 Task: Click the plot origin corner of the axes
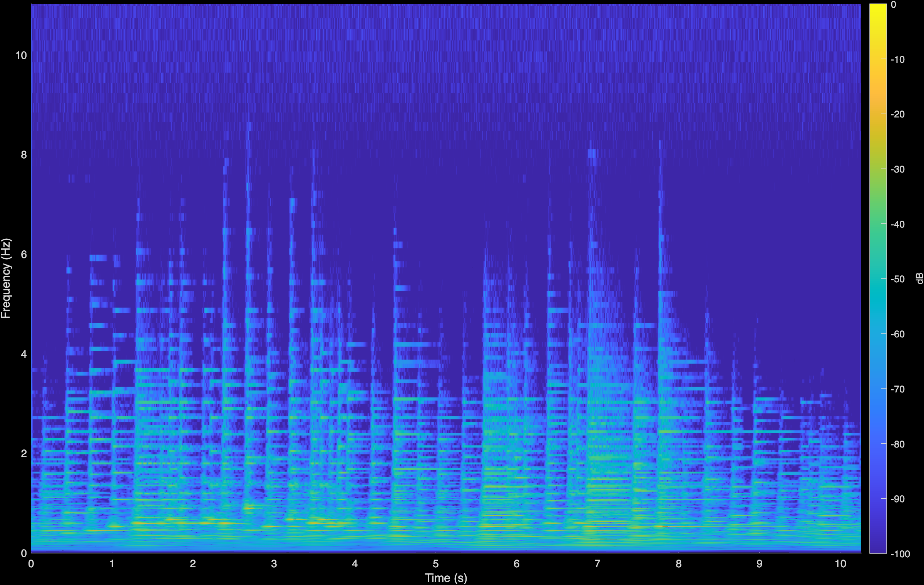(32, 553)
